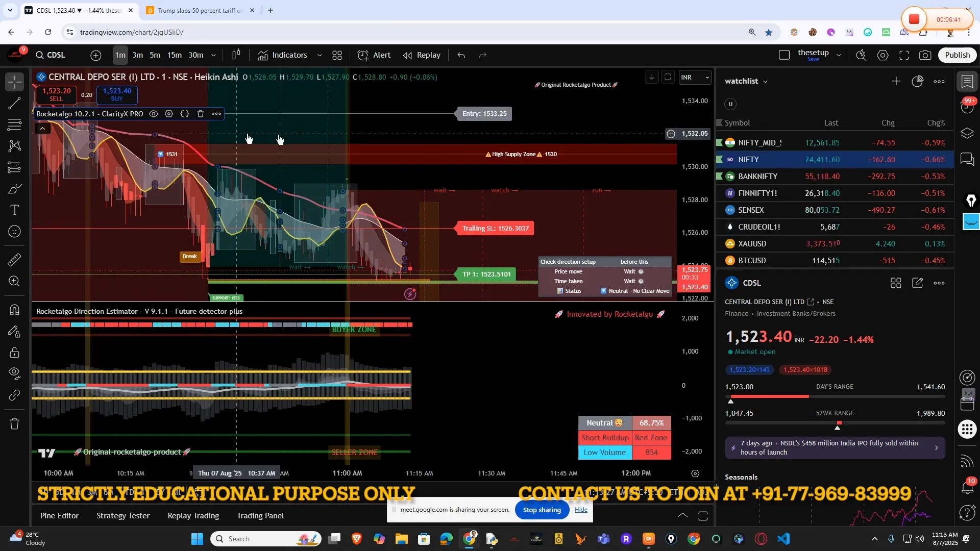Image resolution: width=980 pixels, height=551 pixels.
Task: Select BANKNIFTY row in watchlist
Action: coord(835,177)
